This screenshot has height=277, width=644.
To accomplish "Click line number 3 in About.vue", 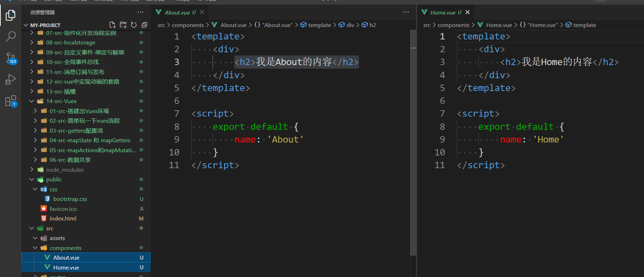I will 177,62.
